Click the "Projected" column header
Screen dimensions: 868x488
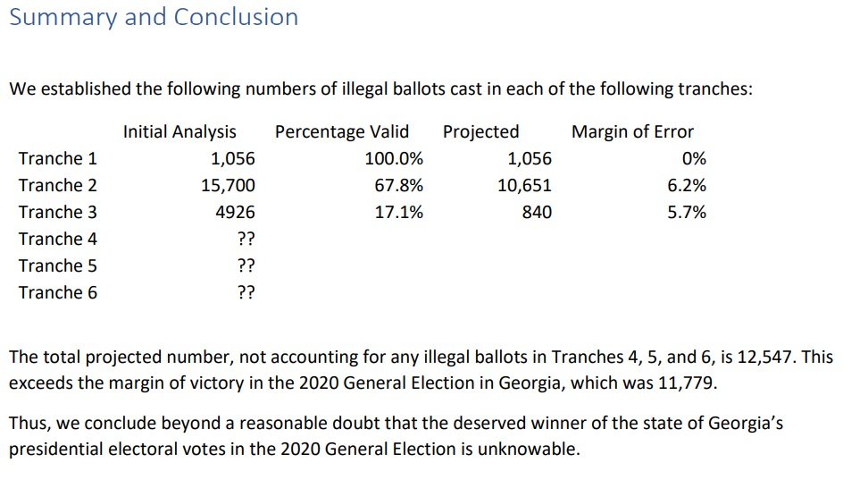pos(480,132)
